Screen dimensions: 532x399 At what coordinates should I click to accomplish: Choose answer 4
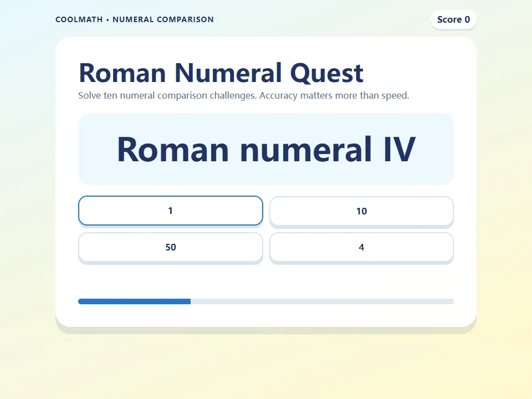(x=361, y=247)
